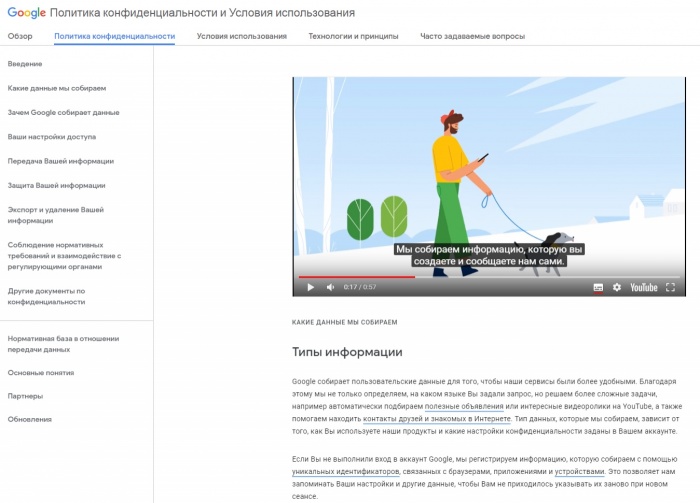The height and width of the screenshot is (503, 700).
Task: Play the embedded video
Action: (310, 287)
